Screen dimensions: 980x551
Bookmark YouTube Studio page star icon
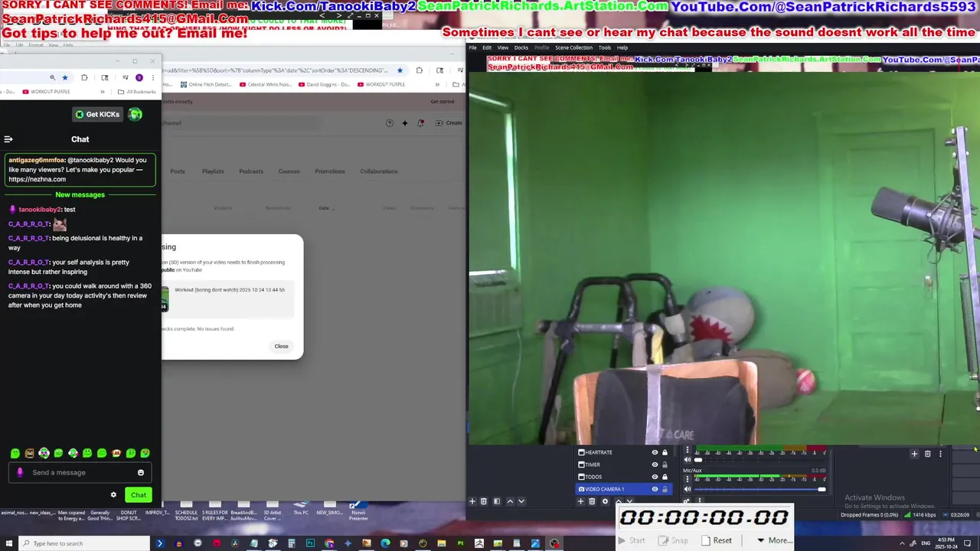pos(400,70)
